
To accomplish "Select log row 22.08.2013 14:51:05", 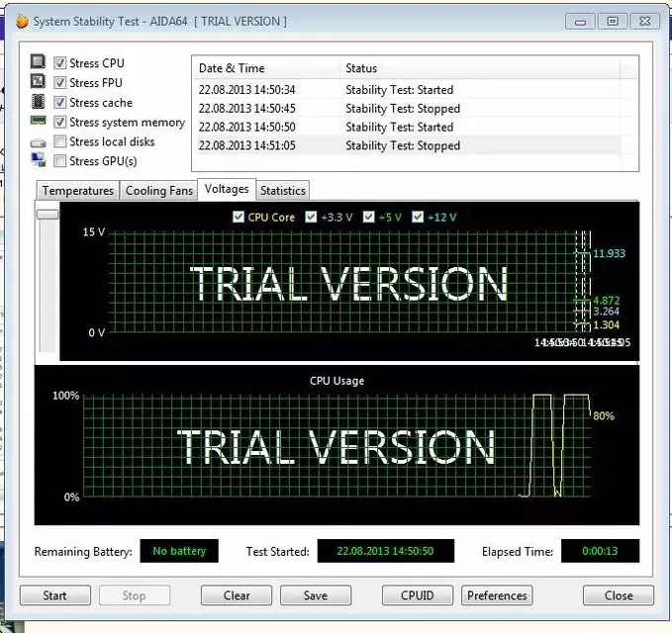I will 407,145.
